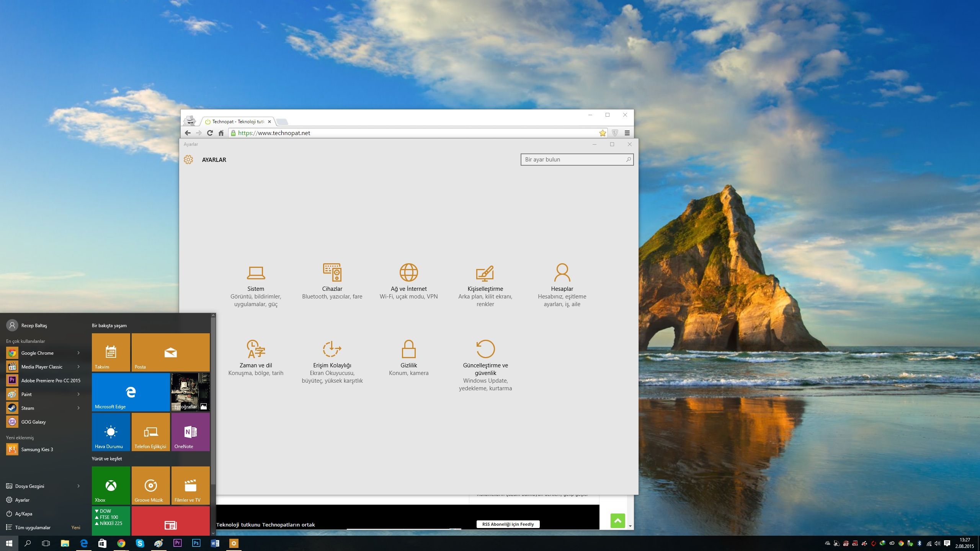Click the RSS Aboneliği için Feedly button
This screenshot has width=980, height=551.
508,524
